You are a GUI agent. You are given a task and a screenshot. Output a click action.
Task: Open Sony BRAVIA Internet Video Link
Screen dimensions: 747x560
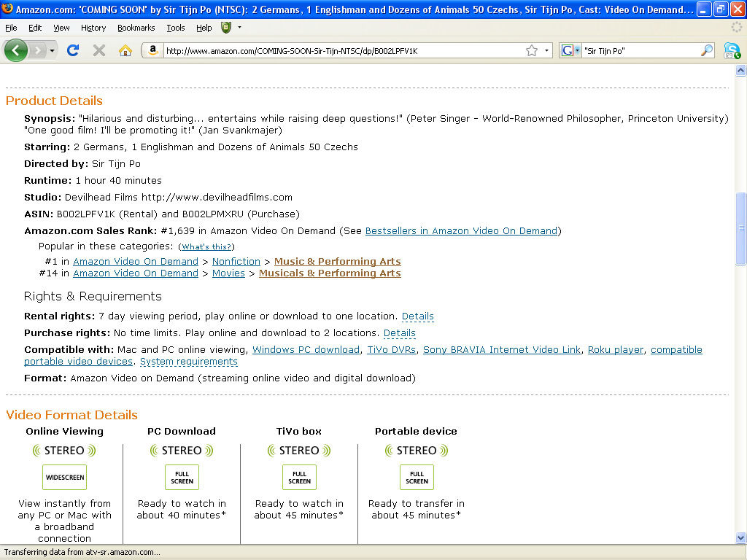click(x=502, y=349)
